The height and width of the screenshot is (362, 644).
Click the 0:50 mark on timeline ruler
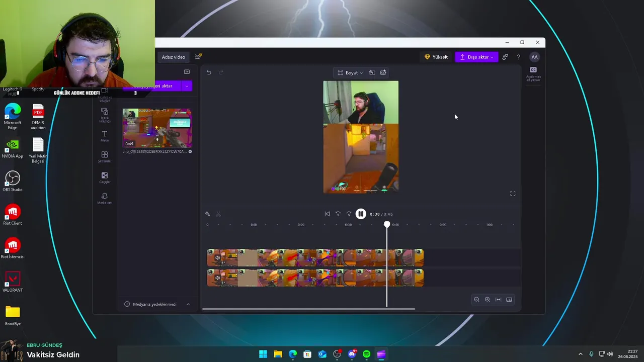pos(443,225)
